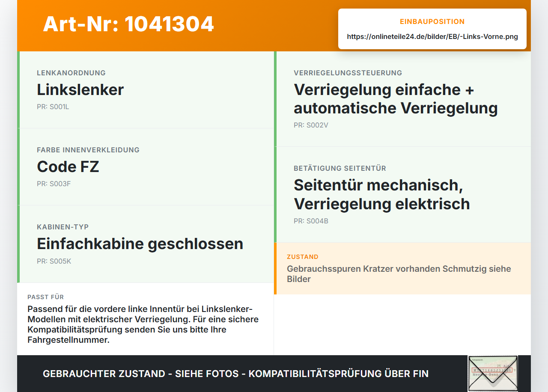548x392 pixels.
Task: Click the Passt für section label
Action: [x=45, y=297]
